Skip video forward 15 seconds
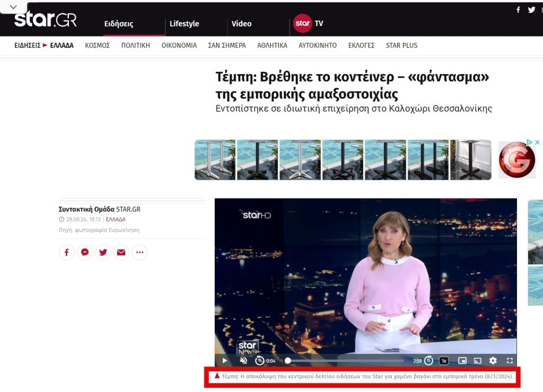The width and height of the screenshot is (543, 392). click(x=428, y=361)
